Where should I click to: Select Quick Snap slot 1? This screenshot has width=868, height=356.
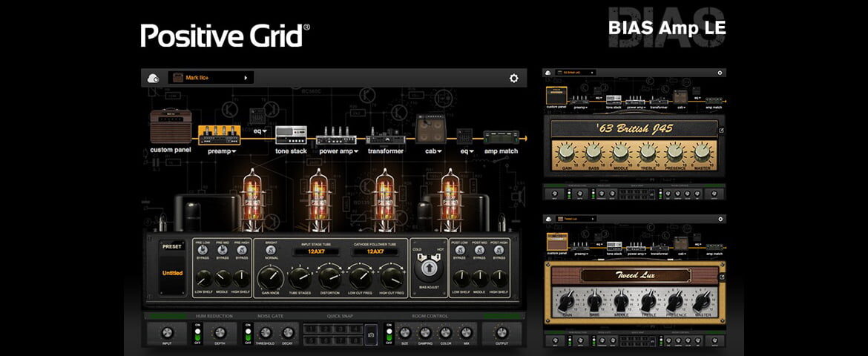pyautogui.click(x=311, y=329)
